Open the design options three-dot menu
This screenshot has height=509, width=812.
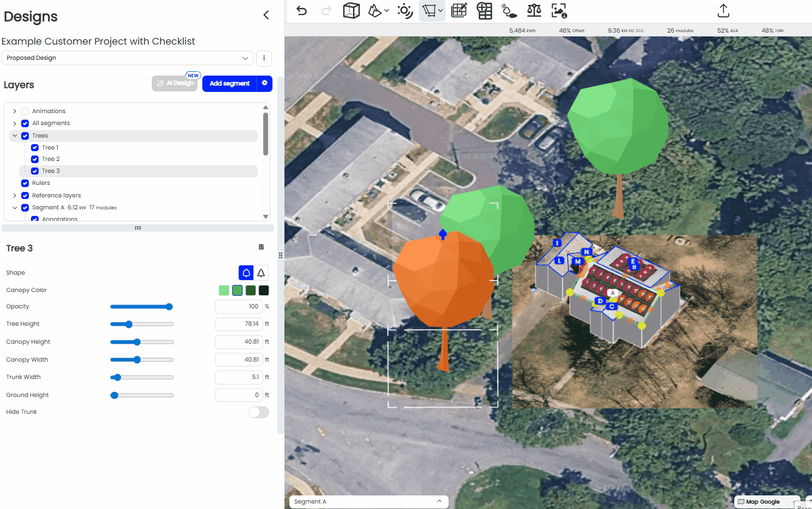pos(264,58)
